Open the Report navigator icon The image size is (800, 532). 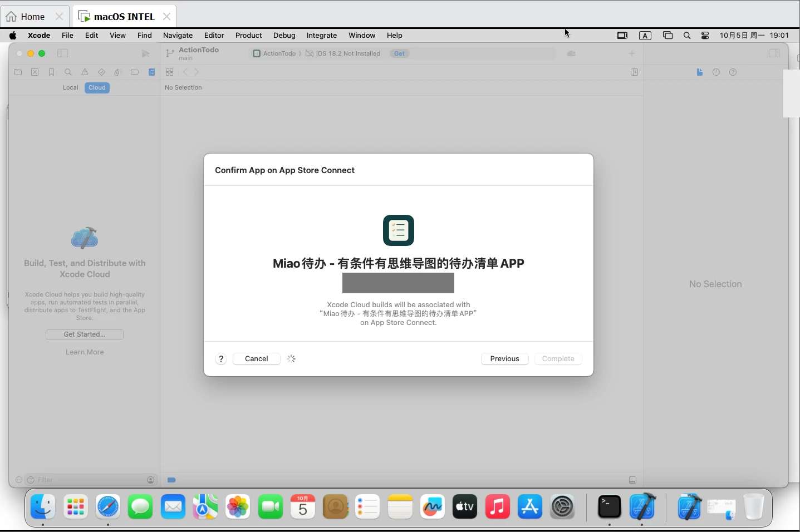(x=152, y=72)
